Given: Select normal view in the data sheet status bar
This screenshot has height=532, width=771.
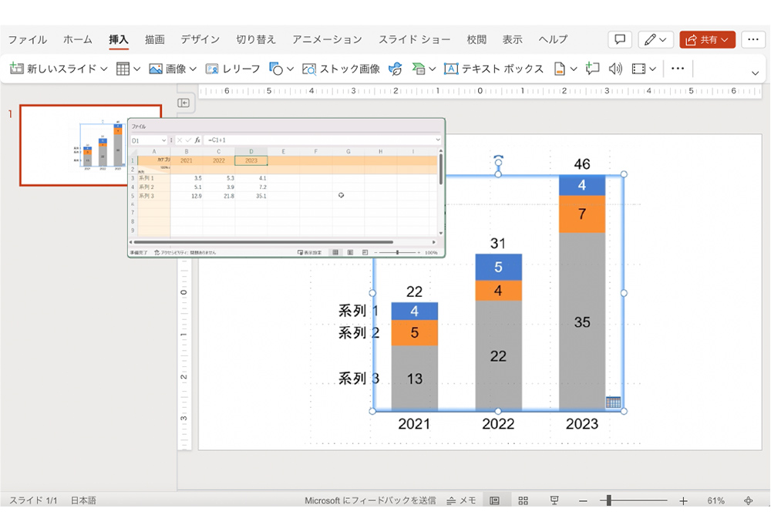Looking at the screenshot, I should coord(335,252).
